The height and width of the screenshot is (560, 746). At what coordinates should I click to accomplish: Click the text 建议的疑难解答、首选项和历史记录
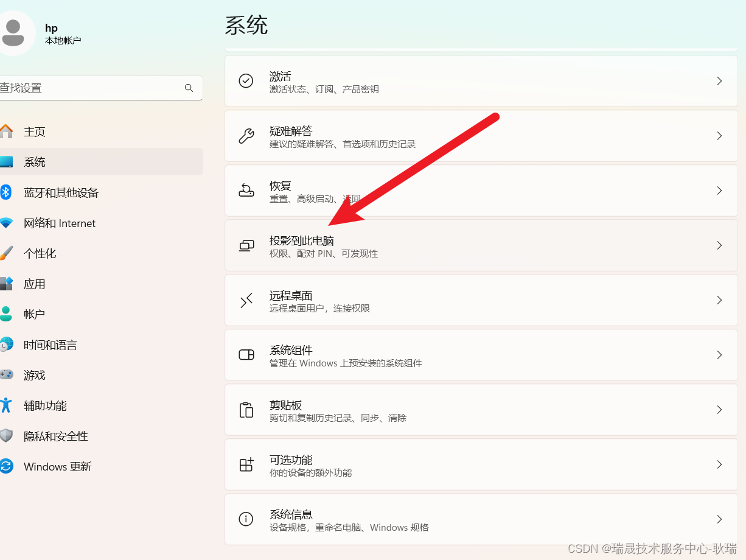pyautogui.click(x=343, y=144)
